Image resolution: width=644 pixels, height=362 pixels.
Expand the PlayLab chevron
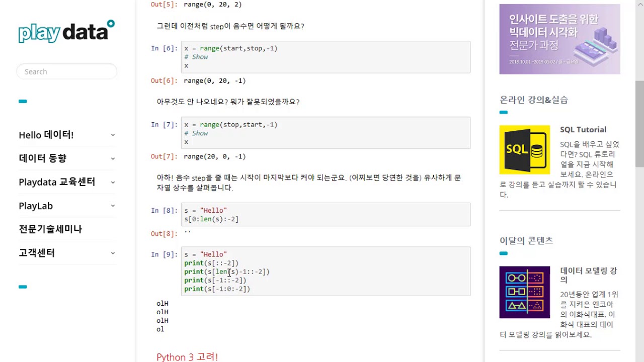pos(113,206)
